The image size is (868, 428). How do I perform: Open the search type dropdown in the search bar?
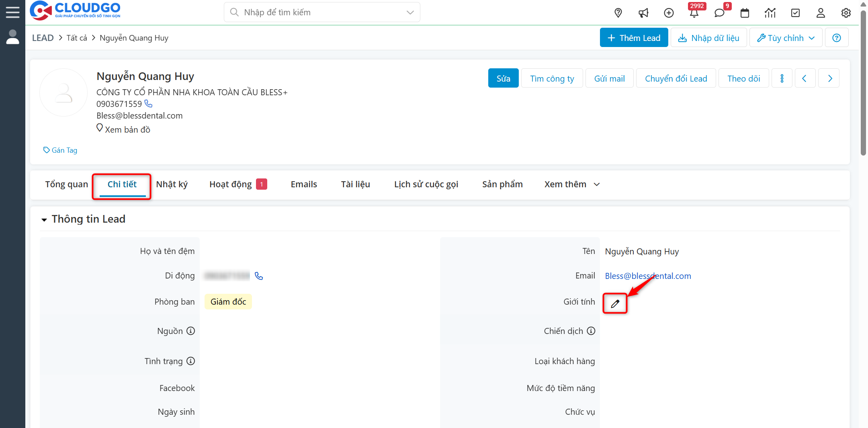click(x=410, y=12)
